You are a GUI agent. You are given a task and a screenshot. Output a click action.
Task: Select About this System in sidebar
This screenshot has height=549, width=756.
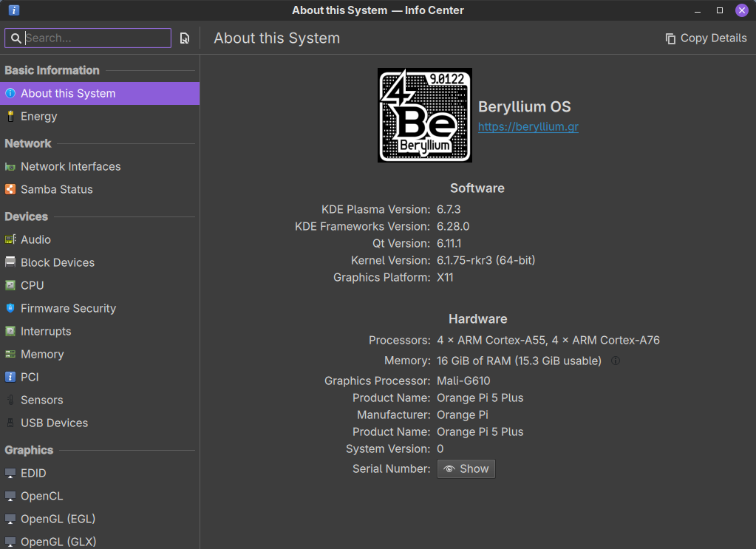pos(100,93)
